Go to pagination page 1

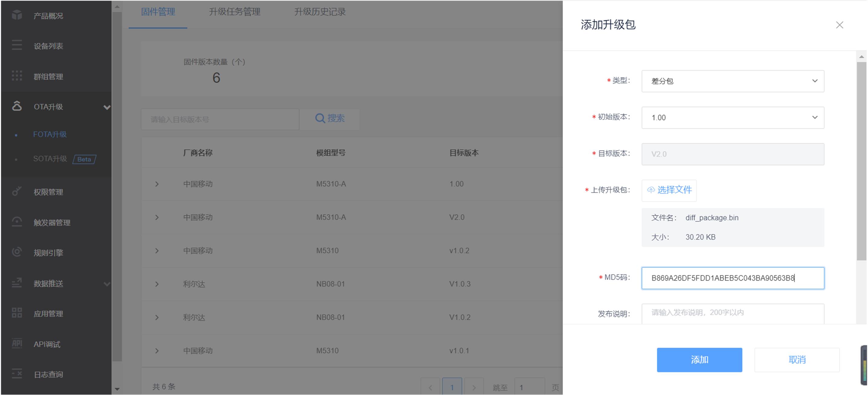coord(452,387)
